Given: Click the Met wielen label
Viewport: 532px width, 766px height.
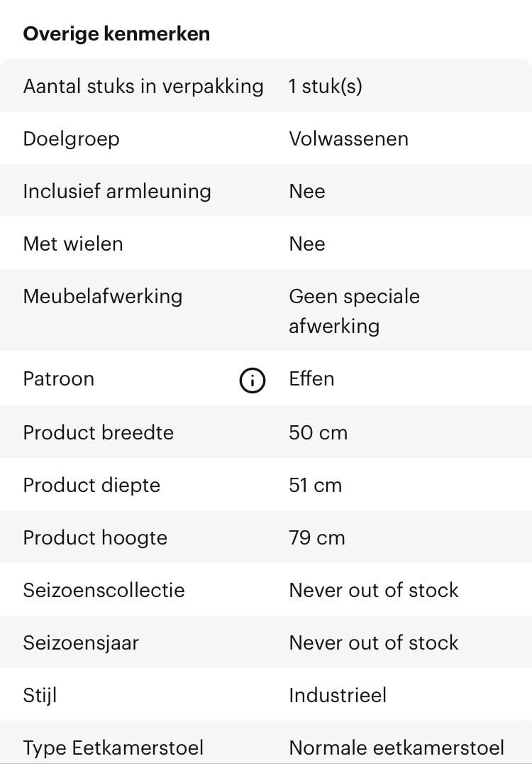Looking at the screenshot, I should [x=73, y=244].
